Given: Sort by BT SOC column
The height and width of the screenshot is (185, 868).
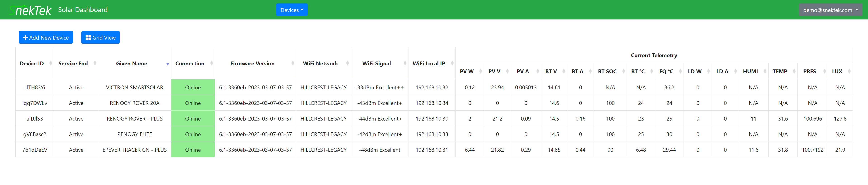Looking at the screenshot, I should tap(610, 71).
